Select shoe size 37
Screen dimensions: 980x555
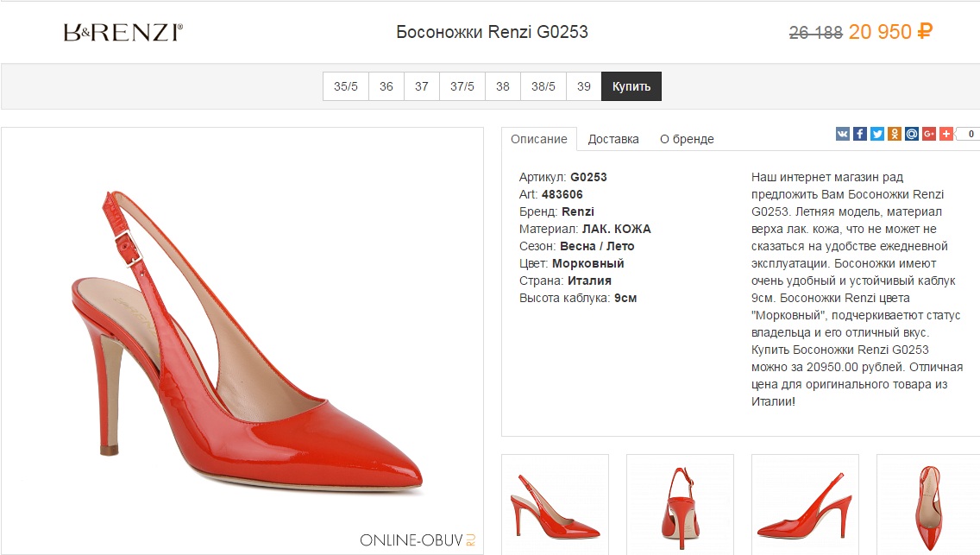pos(422,86)
